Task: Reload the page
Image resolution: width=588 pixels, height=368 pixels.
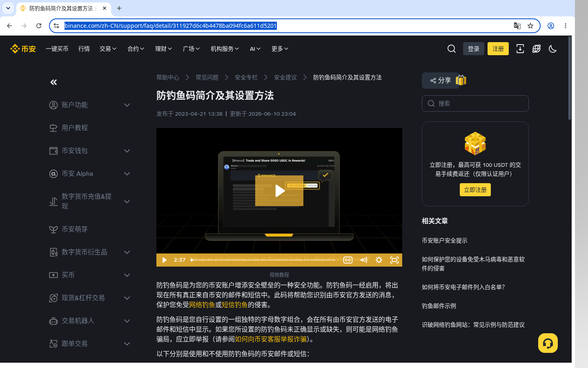Action: 39,26
